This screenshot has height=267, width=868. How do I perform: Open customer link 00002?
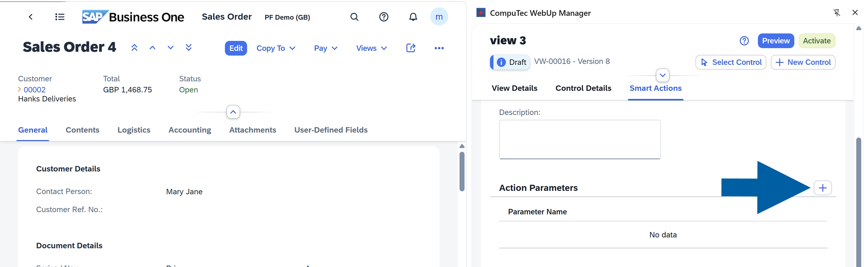tap(34, 90)
